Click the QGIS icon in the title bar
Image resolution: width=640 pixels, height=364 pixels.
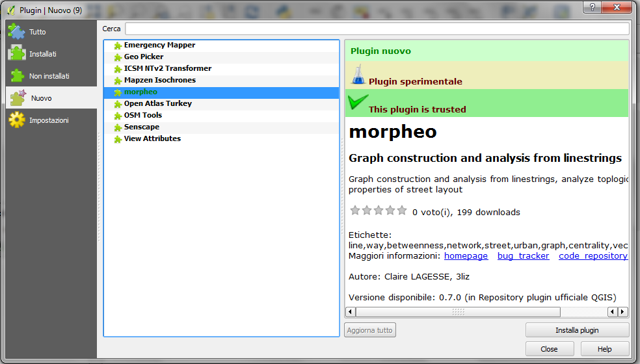(x=11, y=10)
